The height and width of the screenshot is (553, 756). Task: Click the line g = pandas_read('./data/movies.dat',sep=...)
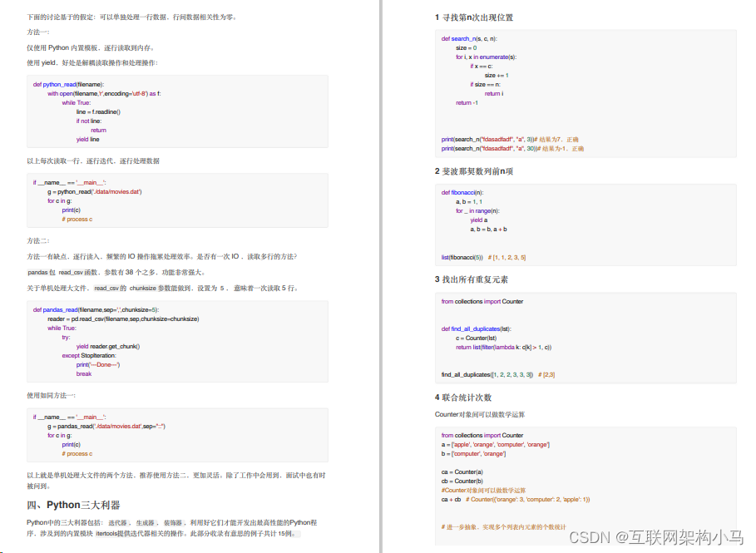click(106, 427)
